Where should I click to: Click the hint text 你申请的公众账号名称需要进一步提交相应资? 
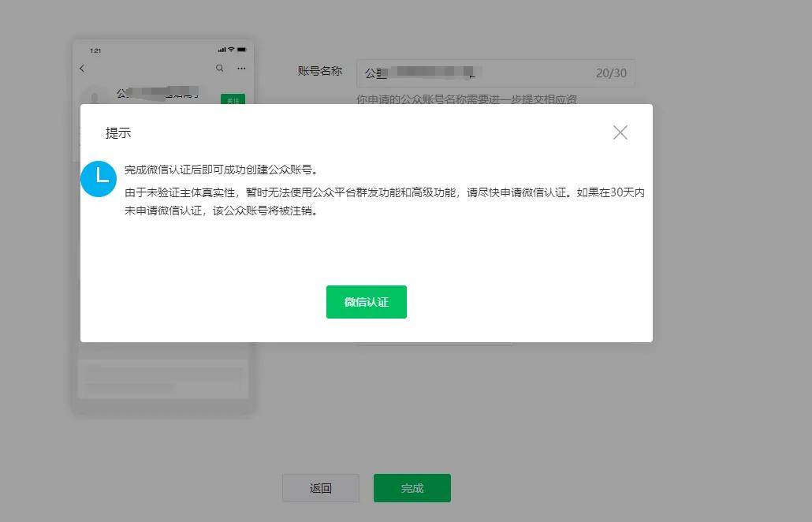[x=467, y=99]
